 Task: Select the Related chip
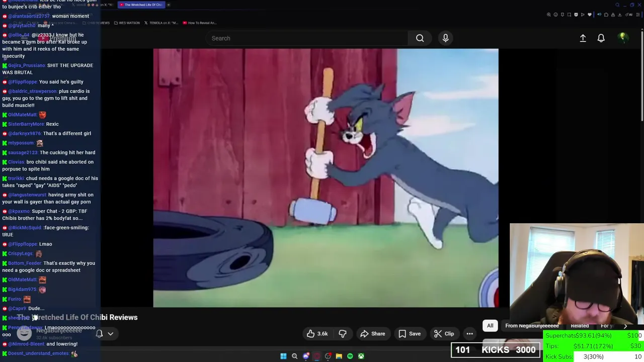580,326
